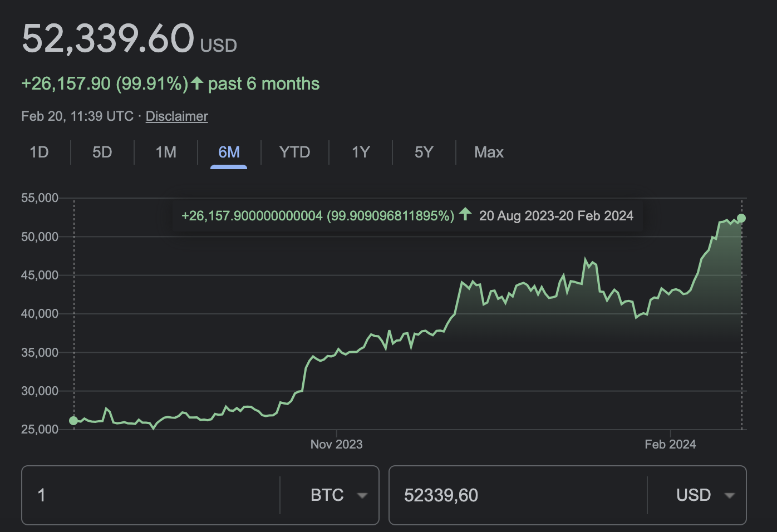Click the chart end point marker

tap(741, 218)
